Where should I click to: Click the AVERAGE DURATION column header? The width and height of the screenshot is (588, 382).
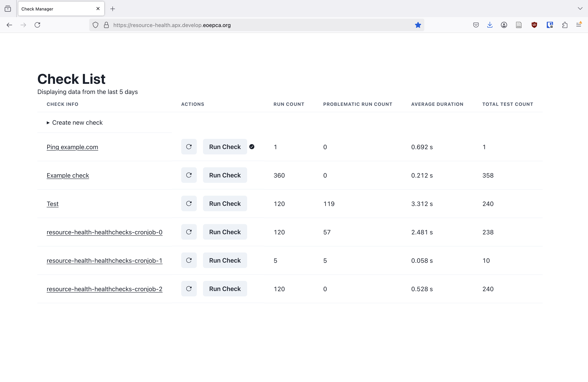coord(437,104)
